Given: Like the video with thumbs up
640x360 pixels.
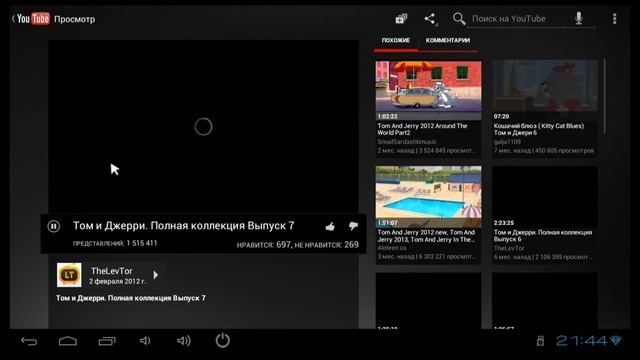Looking at the screenshot, I should pos(330,227).
